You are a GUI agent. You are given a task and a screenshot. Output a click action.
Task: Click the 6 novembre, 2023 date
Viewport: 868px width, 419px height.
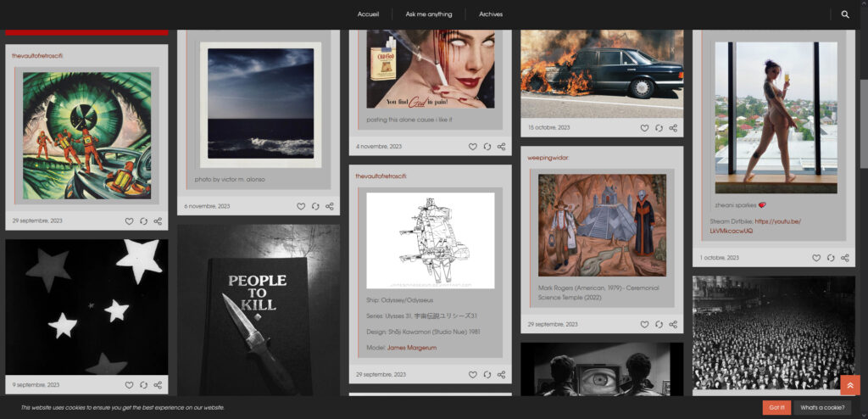pyautogui.click(x=207, y=206)
